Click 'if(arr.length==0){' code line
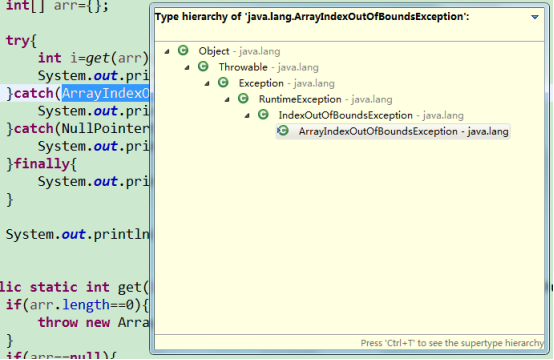 [x=77, y=305]
